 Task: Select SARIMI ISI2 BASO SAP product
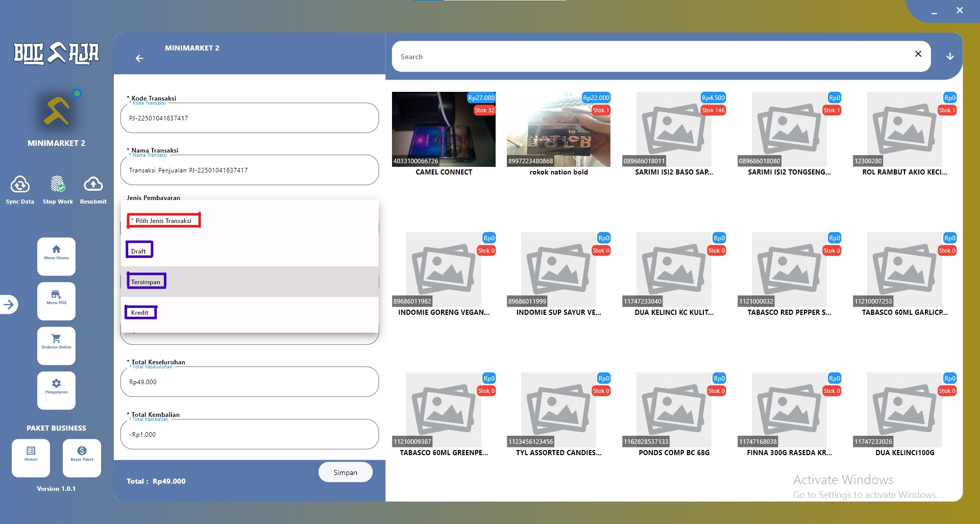(674, 129)
